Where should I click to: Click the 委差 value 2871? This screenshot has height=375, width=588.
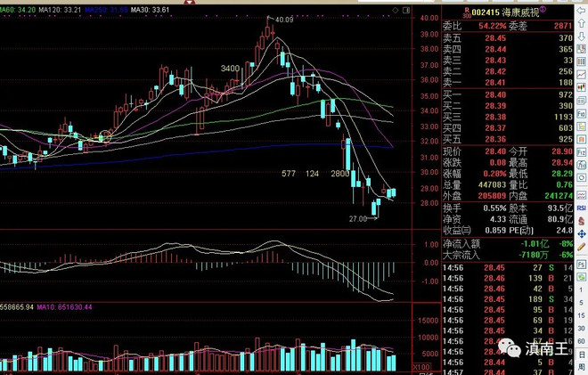(563, 26)
